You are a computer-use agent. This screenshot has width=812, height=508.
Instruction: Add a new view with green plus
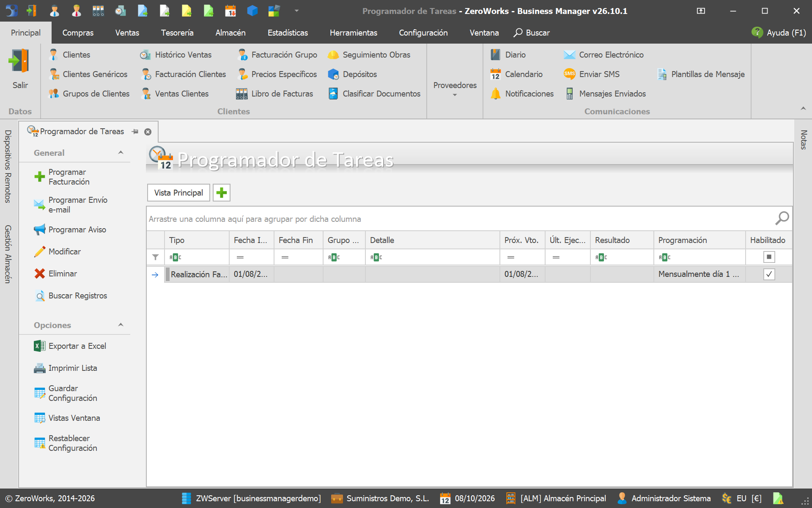point(221,193)
